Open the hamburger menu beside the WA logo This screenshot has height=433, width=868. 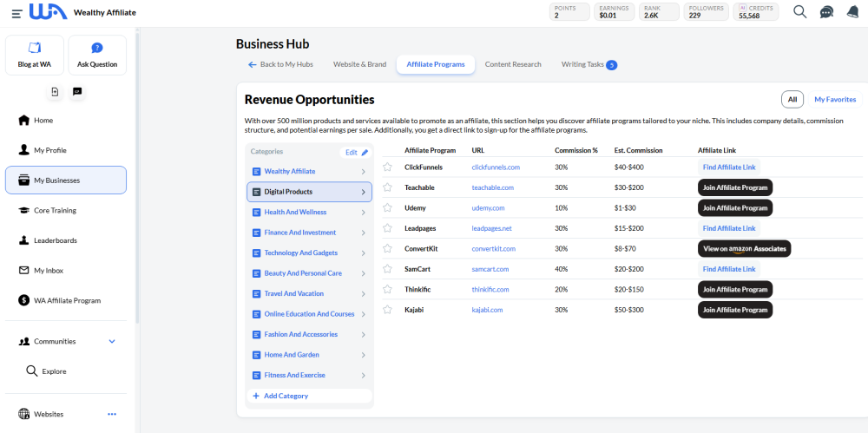tap(17, 13)
